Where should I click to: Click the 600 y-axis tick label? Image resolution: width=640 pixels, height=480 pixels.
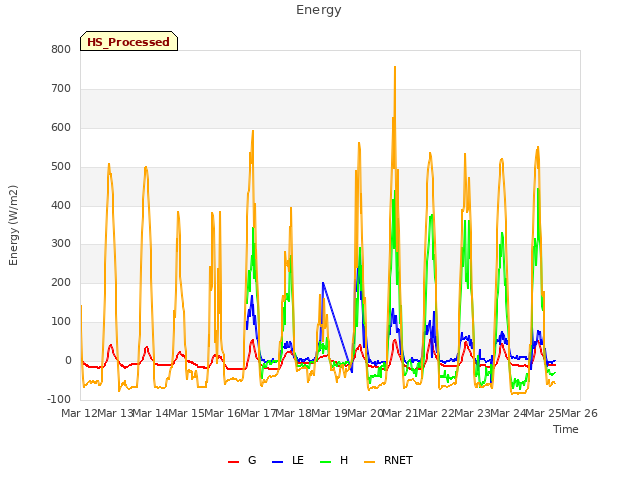coord(61,127)
